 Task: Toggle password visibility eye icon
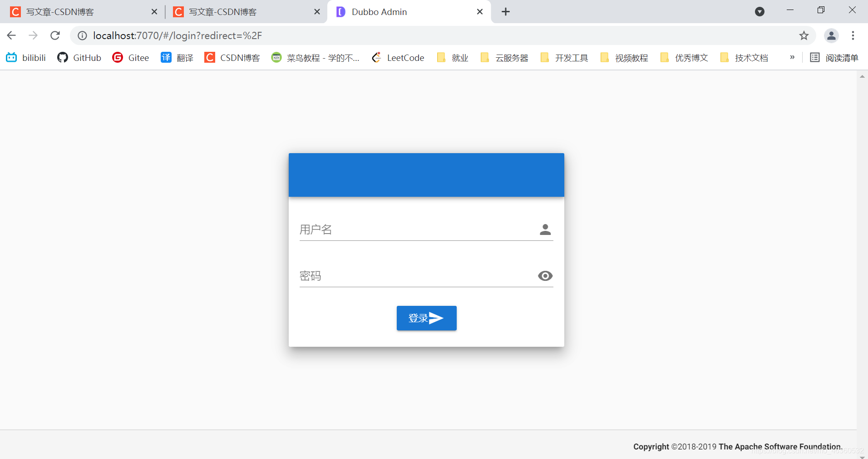[x=545, y=276]
